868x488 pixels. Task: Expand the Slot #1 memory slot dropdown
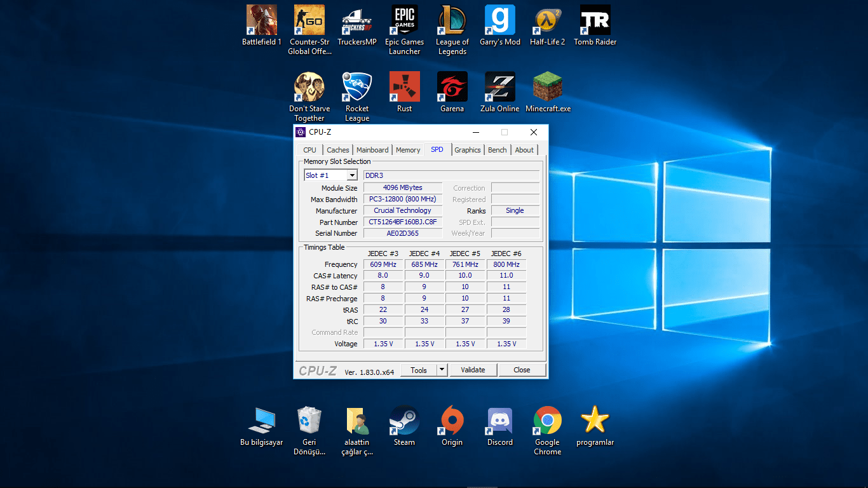tap(351, 175)
